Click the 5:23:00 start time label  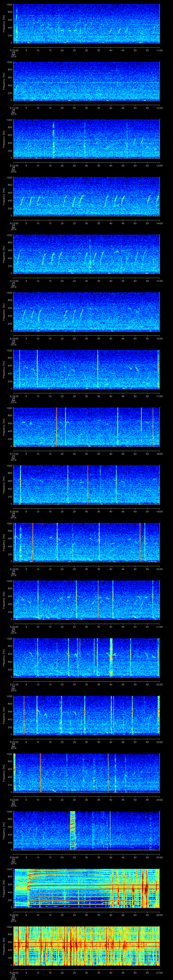pos(14,800)
